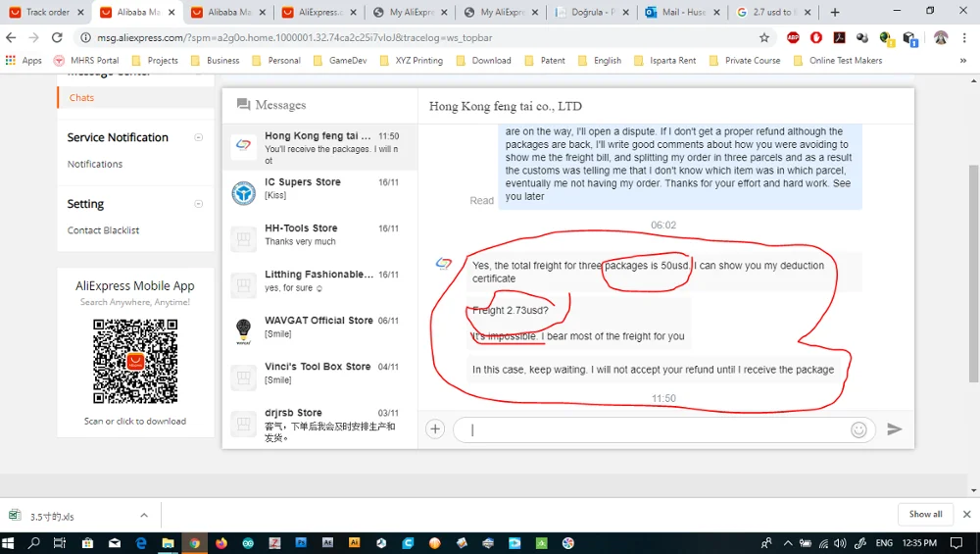Open Contact Blacklist setting
This screenshot has width=980, height=554.
tap(103, 230)
